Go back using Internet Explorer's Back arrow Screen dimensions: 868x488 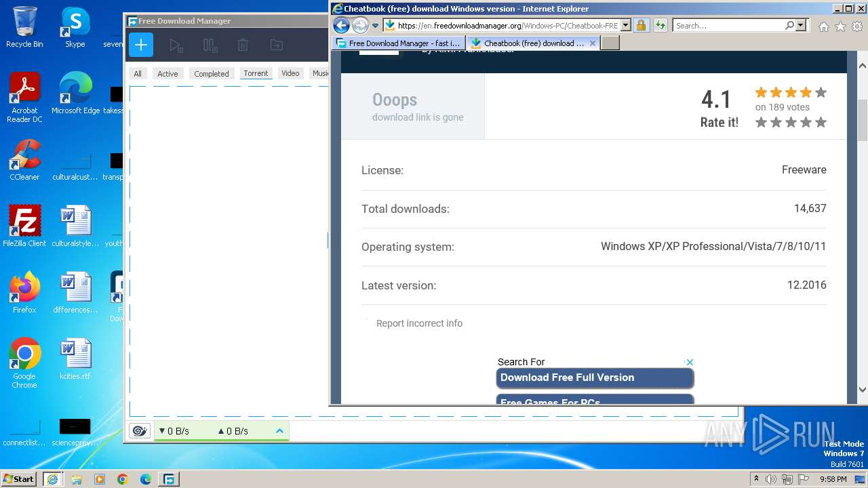[x=342, y=26]
